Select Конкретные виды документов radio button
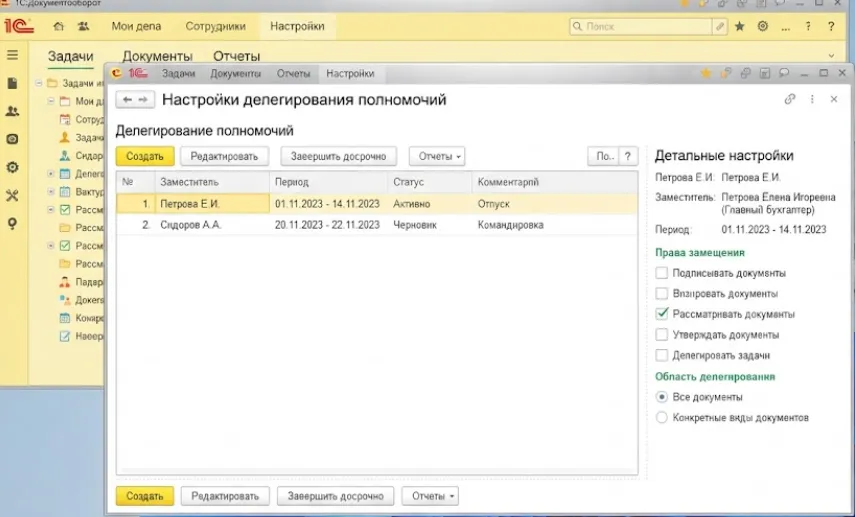The width and height of the screenshot is (855, 517). (661, 418)
